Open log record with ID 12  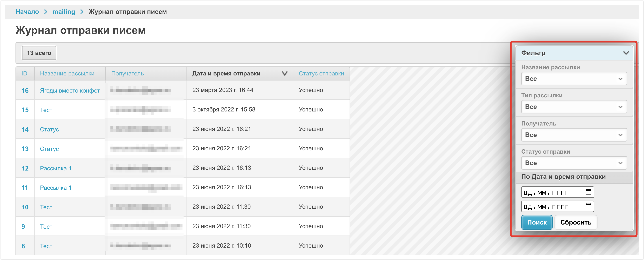[25, 168]
